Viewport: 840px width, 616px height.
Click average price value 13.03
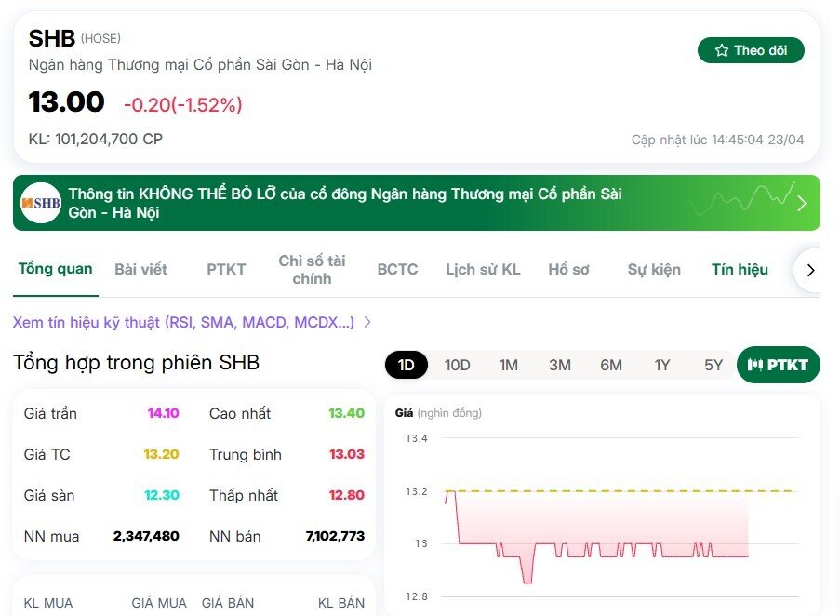pos(347,454)
